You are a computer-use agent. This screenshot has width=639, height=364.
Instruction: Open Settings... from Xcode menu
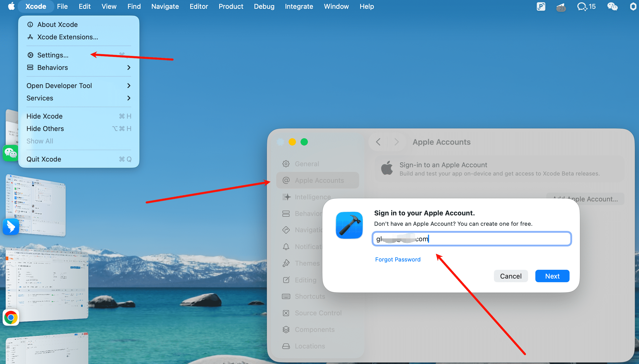point(53,55)
